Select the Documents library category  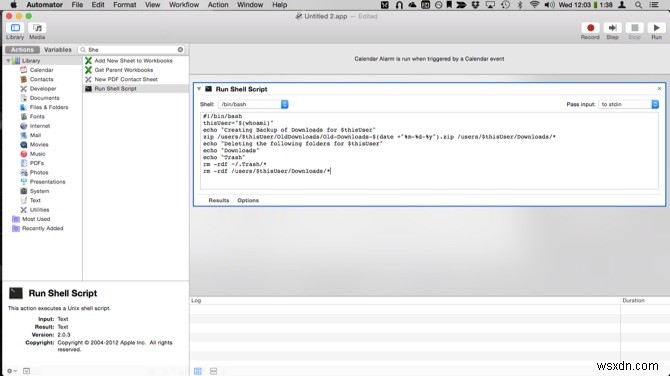[44, 98]
